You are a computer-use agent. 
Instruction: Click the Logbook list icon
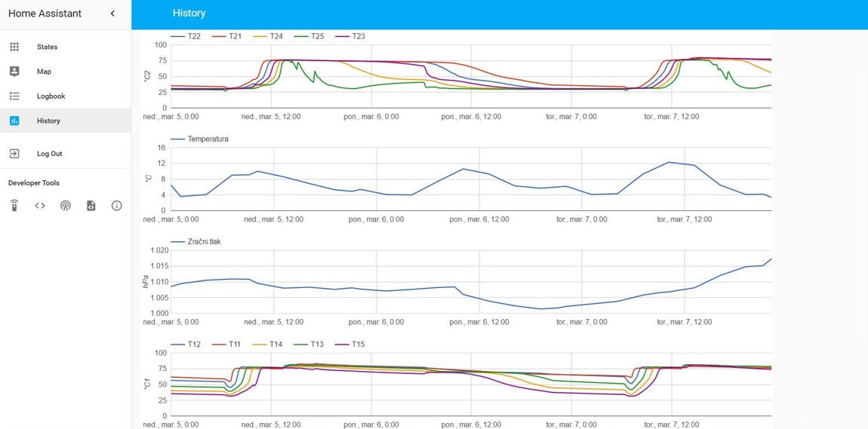tap(14, 97)
